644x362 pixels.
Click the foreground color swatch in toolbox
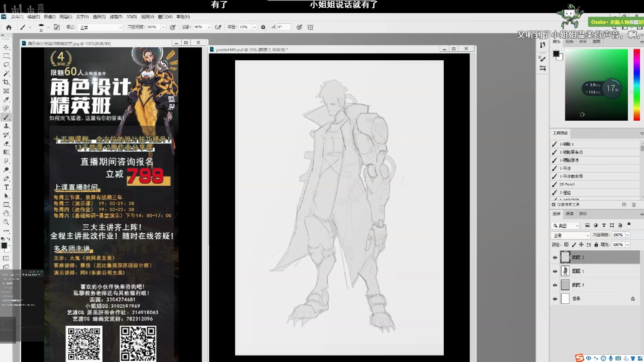[x=4, y=246]
